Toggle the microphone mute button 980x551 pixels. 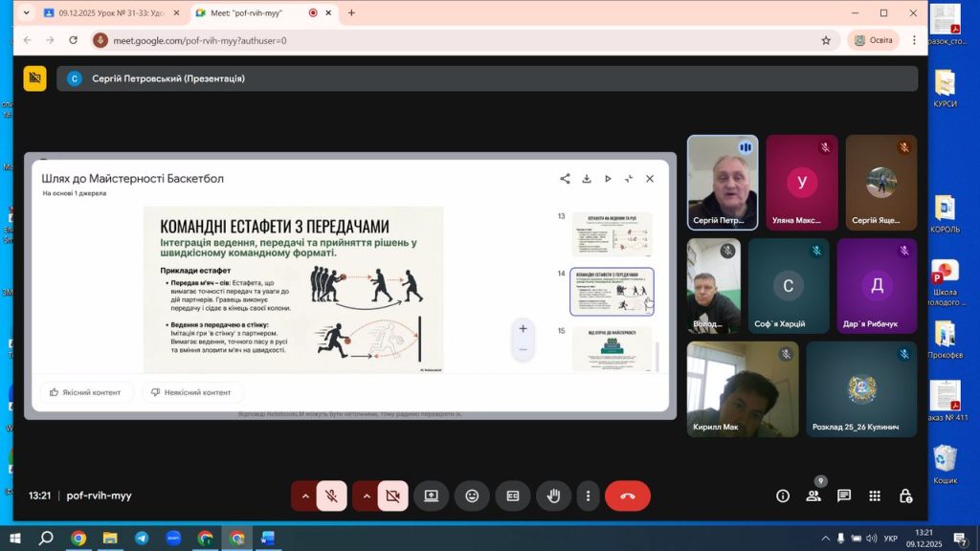point(331,496)
